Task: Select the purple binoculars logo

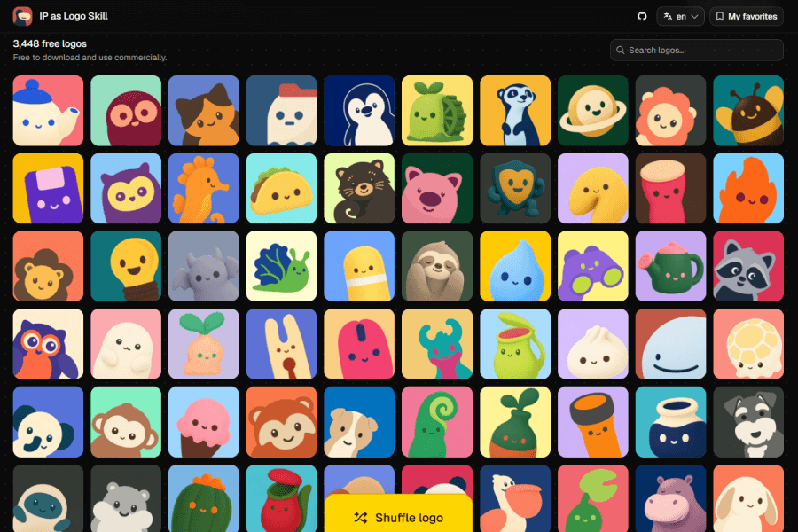Action: pos(593,266)
